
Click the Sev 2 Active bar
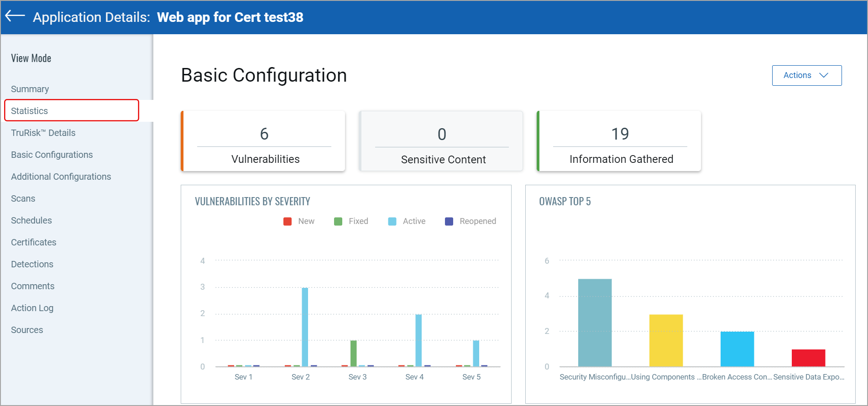pyautogui.click(x=305, y=327)
